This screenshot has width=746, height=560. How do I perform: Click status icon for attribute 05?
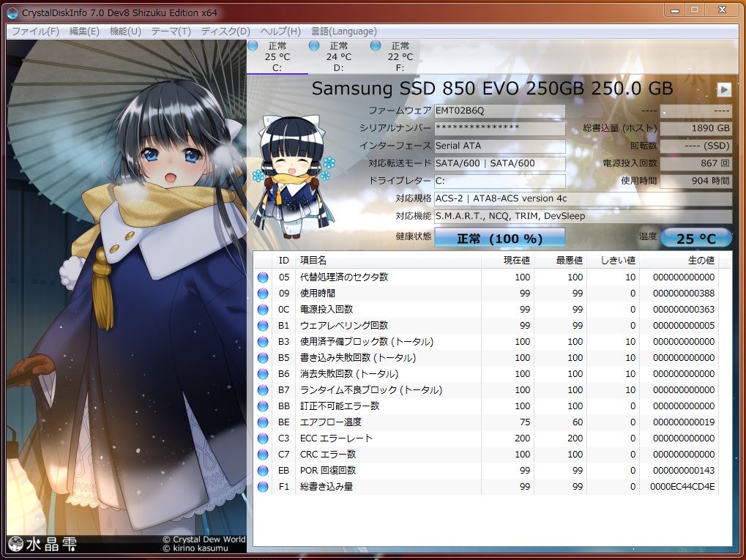pyautogui.click(x=263, y=277)
